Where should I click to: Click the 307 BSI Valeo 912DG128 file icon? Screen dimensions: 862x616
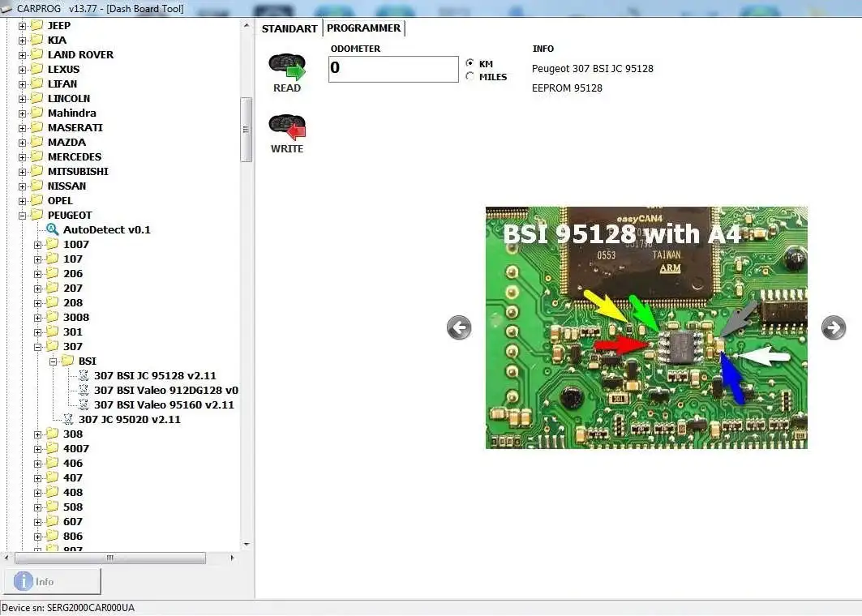tap(84, 390)
